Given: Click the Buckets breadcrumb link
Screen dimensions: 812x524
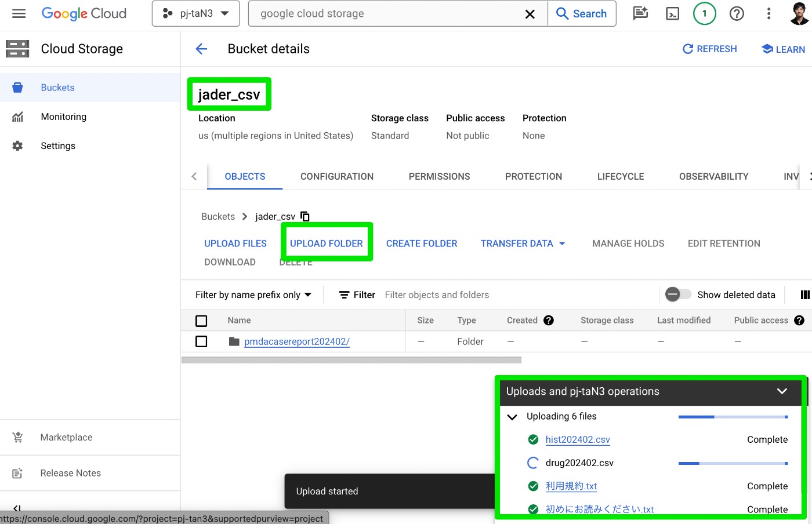Looking at the screenshot, I should click(x=218, y=216).
